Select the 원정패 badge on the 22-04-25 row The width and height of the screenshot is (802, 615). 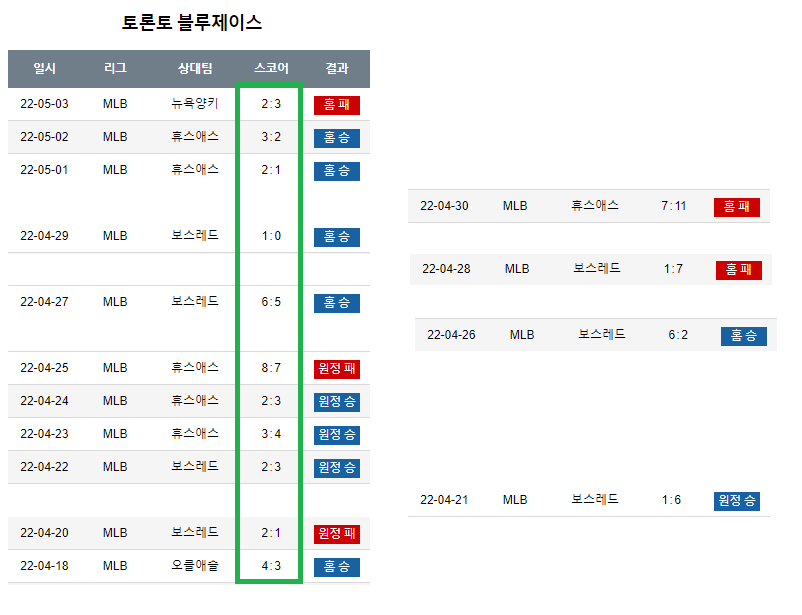coord(336,369)
